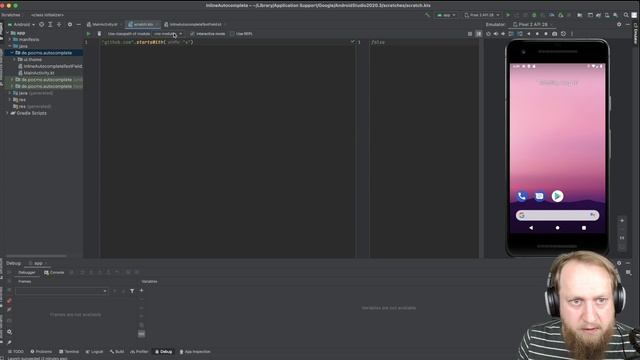Tap emulator home circle button
The height and width of the screenshot is (360, 640).
coord(558,228)
